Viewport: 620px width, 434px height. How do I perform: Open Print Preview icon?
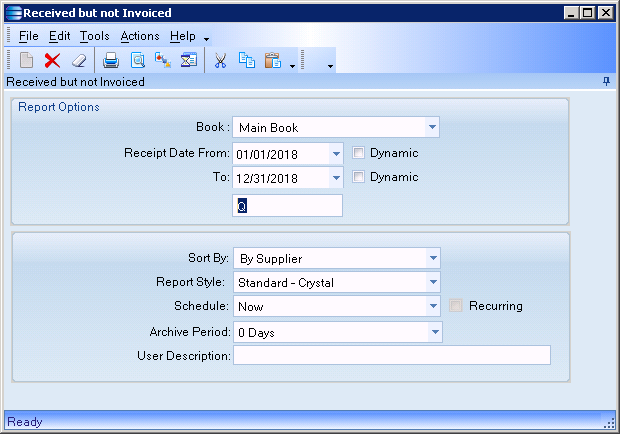click(x=138, y=60)
